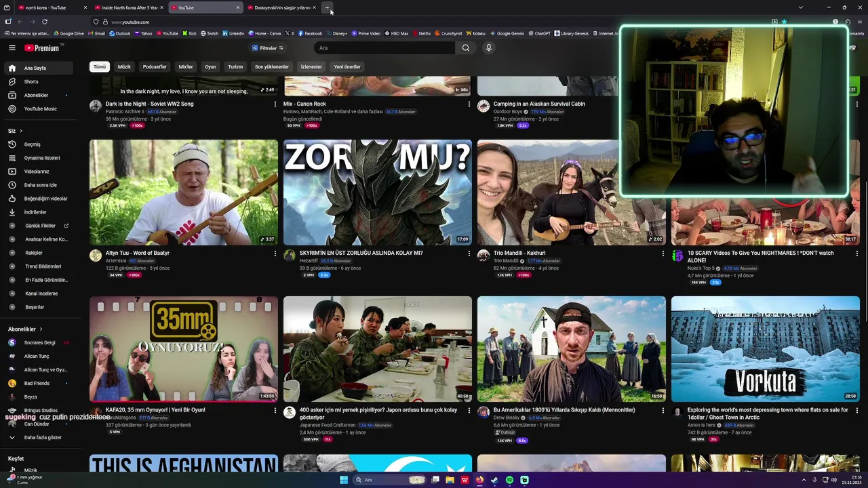Open more options for Altyn Tuu video
This screenshot has height=488, width=868.
coord(275,253)
